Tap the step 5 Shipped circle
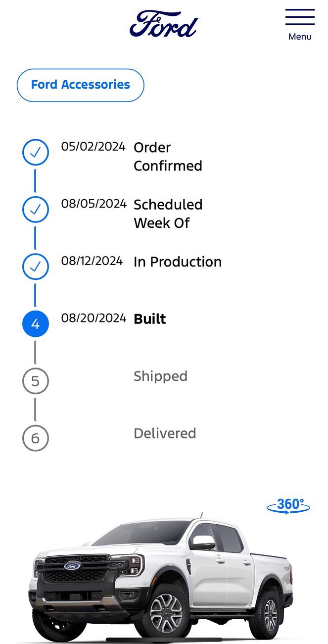Viewport: 328px width, 644px height. click(36, 381)
